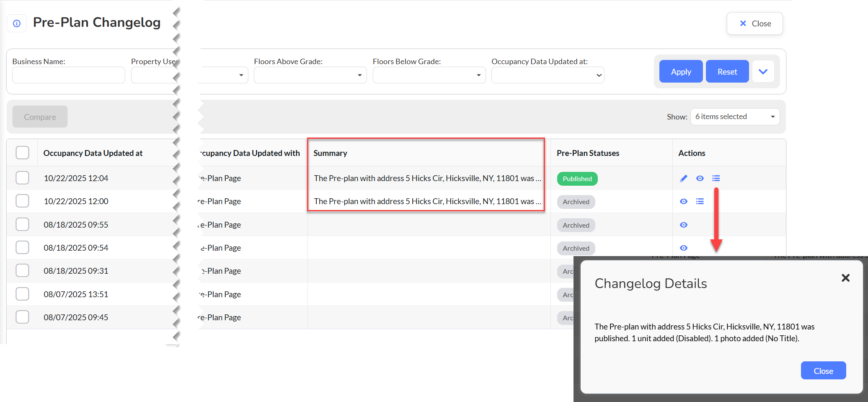Open the Show 6 items selected dropdown
This screenshot has height=402, width=868.
click(x=734, y=117)
